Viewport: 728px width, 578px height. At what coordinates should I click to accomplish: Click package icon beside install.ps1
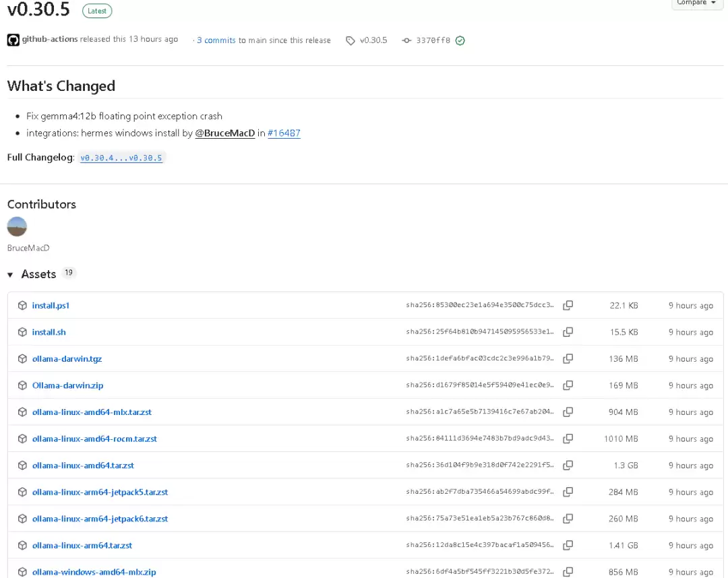(22, 305)
